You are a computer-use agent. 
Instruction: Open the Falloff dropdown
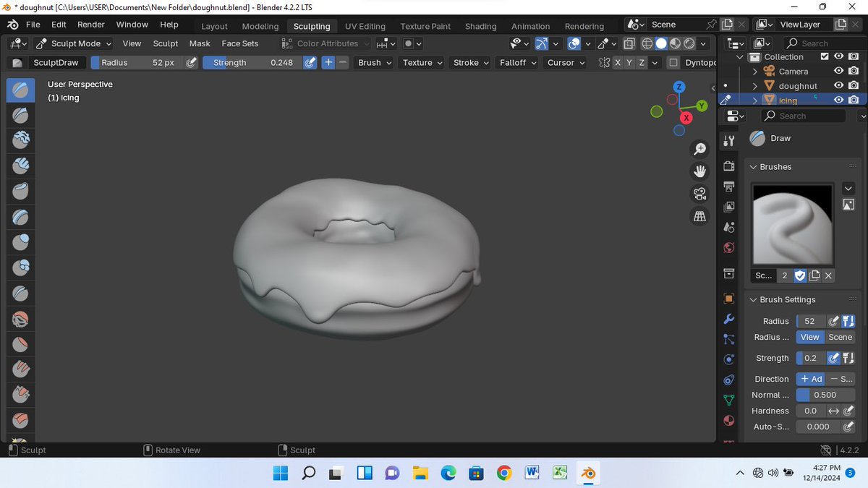pyautogui.click(x=518, y=62)
